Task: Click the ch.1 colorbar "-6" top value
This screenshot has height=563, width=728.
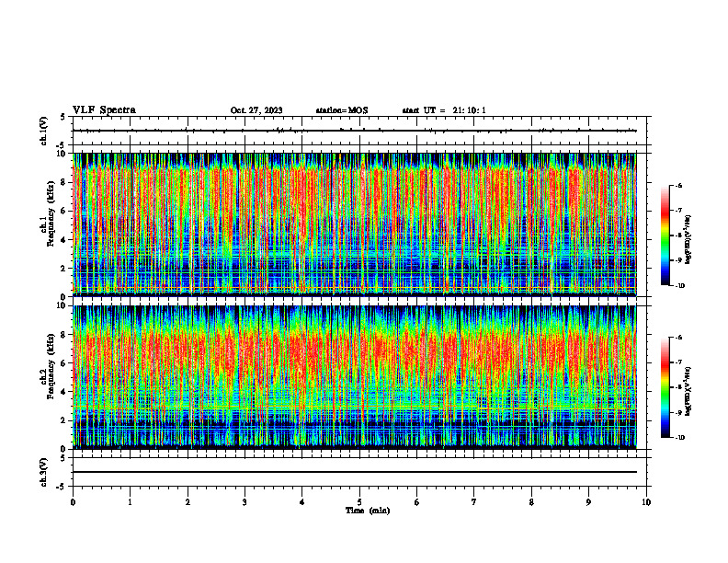Action: click(x=678, y=185)
